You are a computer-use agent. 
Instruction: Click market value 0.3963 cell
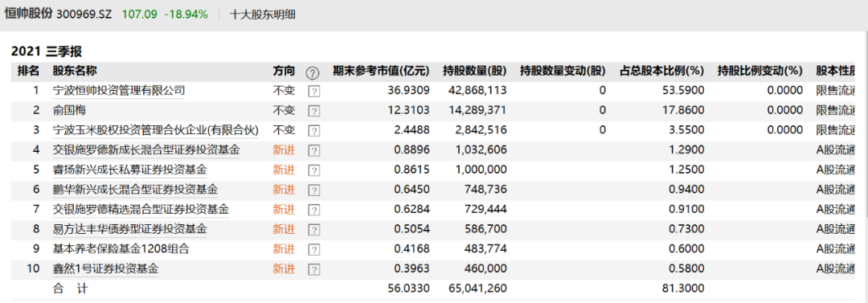(411, 268)
